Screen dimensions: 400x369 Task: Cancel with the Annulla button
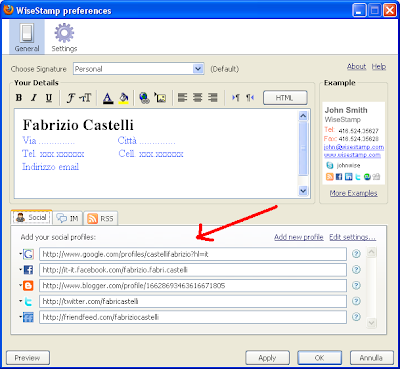[372, 358]
